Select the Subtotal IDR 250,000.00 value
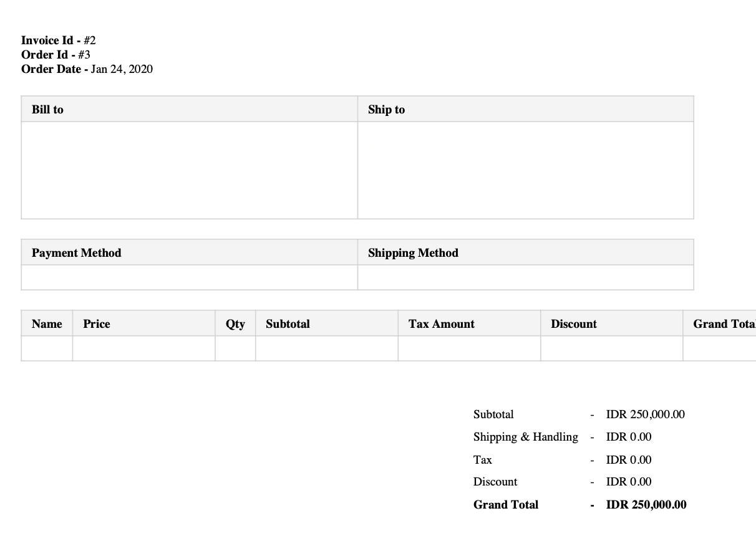Screen dimensions: 756x541 646,414
